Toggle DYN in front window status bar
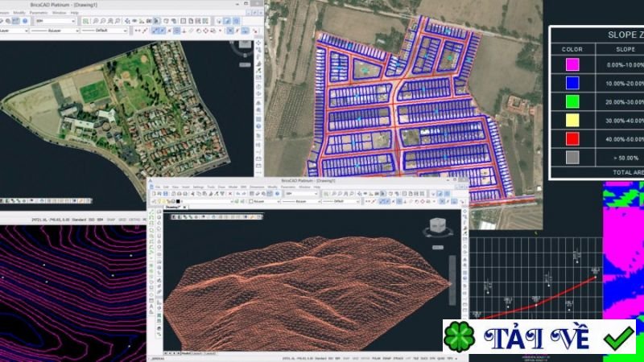 click(432, 359)
